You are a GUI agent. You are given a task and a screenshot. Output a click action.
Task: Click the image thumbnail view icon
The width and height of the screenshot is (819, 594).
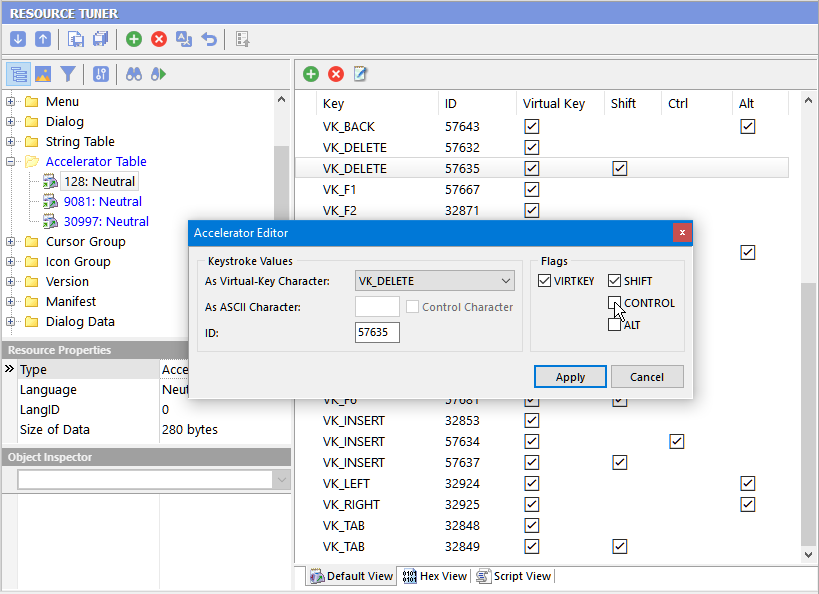point(42,74)
